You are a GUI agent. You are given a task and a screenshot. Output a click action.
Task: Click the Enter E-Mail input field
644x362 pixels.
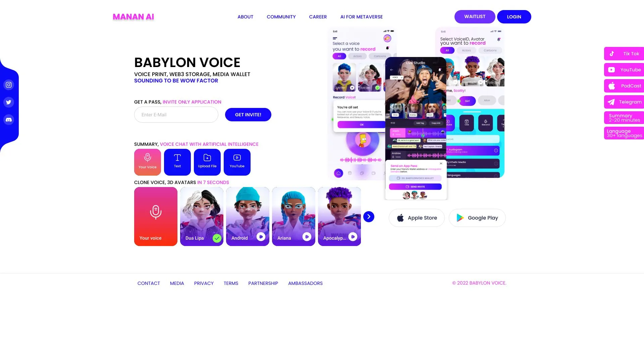[176, 115]
